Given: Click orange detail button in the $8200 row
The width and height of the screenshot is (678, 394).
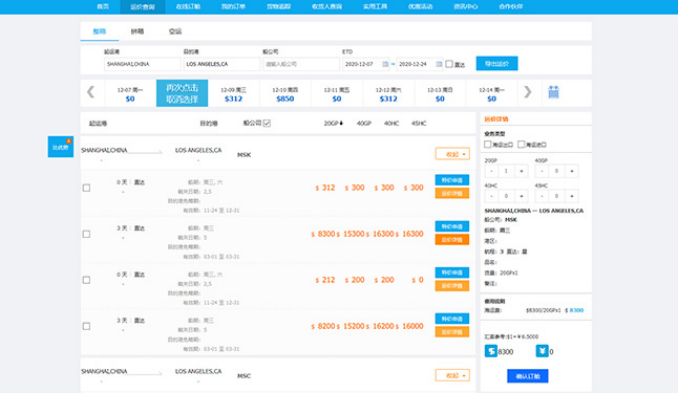Looking at the screenshot, I should 452,332.
